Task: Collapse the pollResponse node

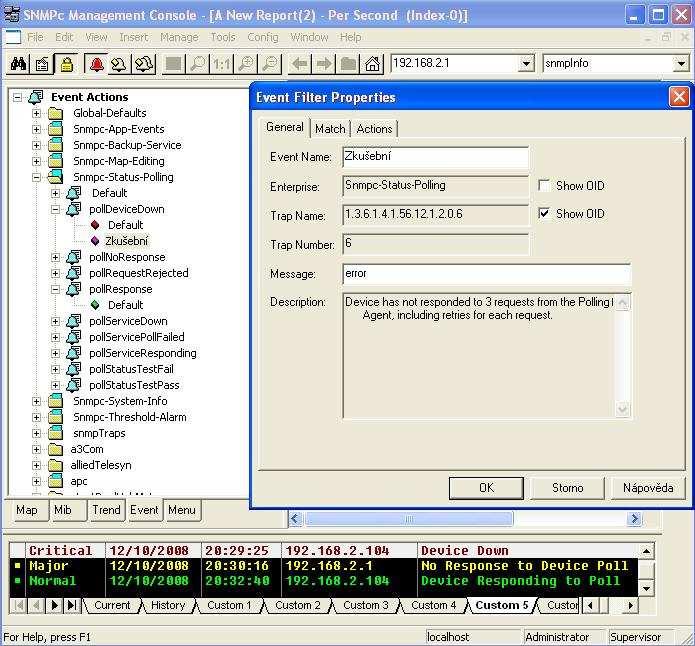Action: (55, 290)
